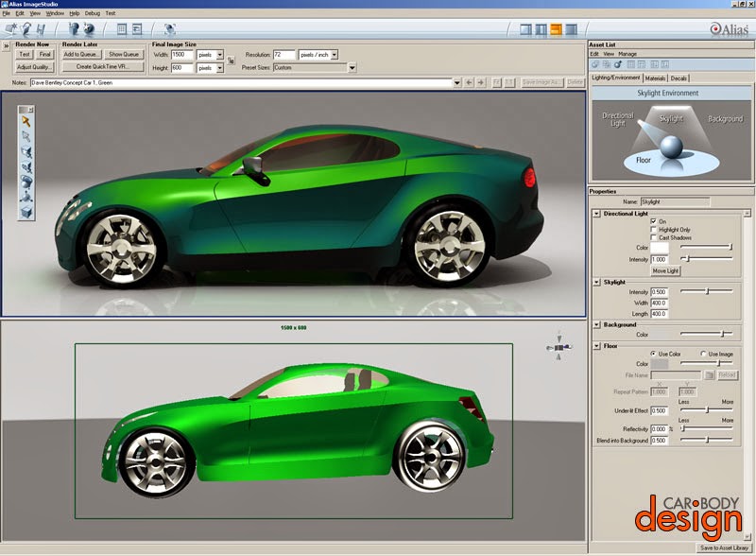756x556 pixels.
Task: Open the Debug menu
Action: 92,13
